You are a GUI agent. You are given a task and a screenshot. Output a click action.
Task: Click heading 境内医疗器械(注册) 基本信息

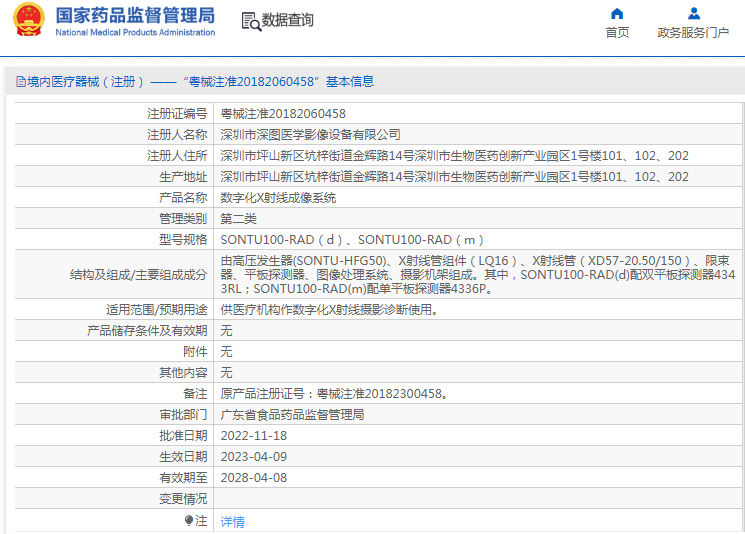(x=201, y=82)
